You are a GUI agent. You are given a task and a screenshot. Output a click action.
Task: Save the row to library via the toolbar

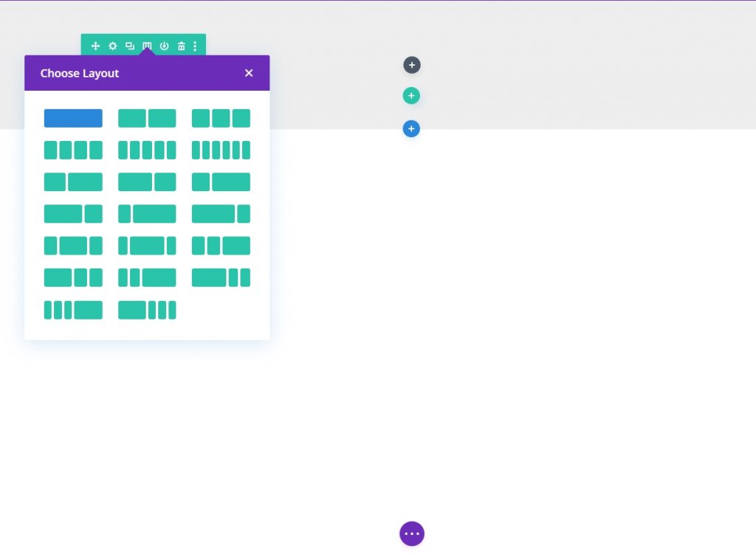point(165,46)
